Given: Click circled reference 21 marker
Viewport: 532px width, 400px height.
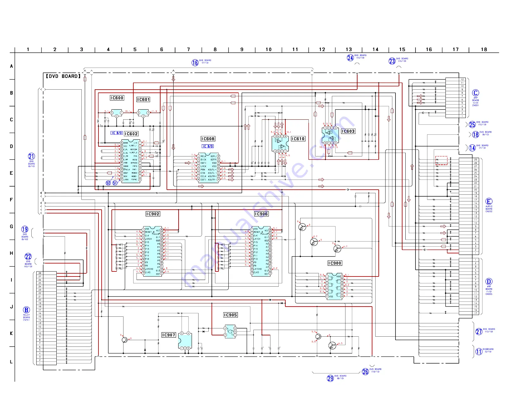Looking at the screenshot, I should [x=31, y=156].
